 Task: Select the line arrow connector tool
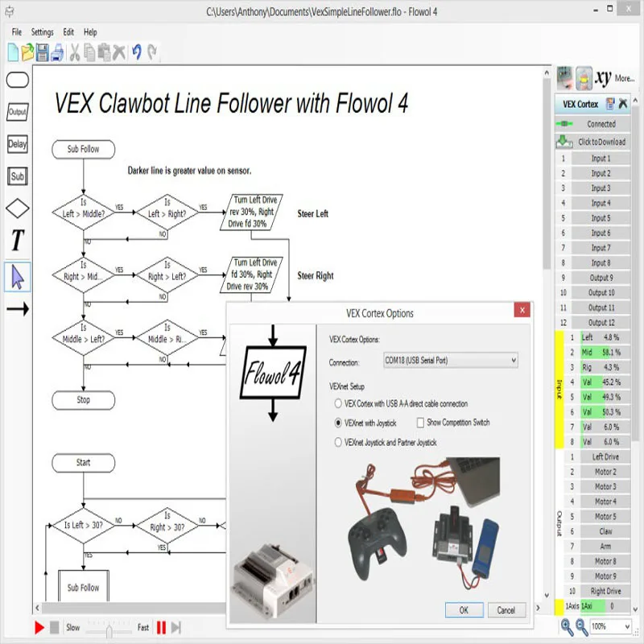pos(18,309)
